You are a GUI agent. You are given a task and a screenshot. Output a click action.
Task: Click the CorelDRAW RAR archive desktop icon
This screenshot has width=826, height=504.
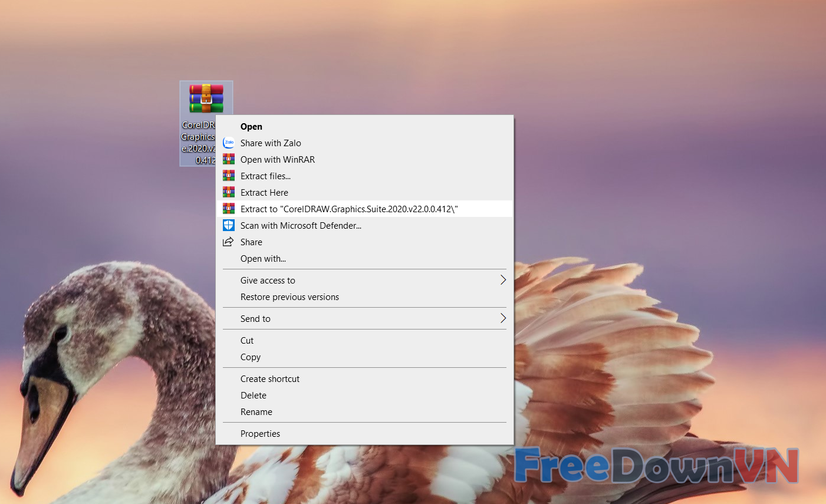click(x=206, y=99)
